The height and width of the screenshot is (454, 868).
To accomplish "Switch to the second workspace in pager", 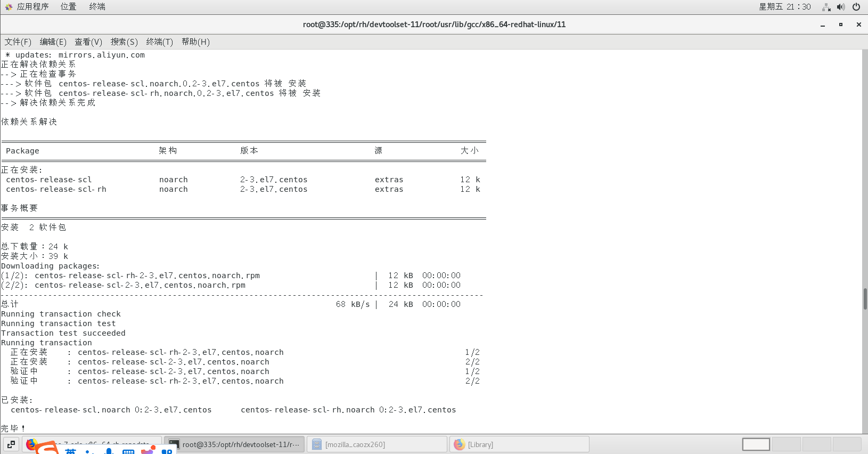I will [x=787, y=444].
